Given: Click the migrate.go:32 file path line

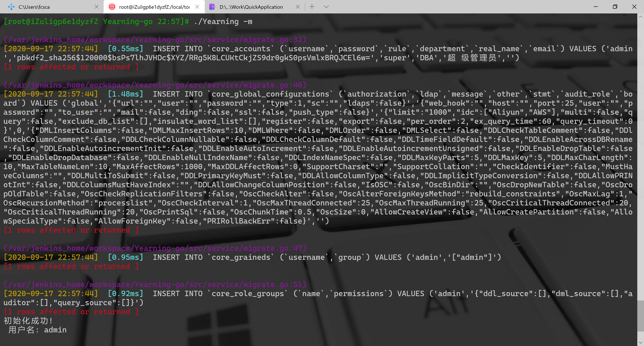Looking at the screenshot, I should (155, 40).
